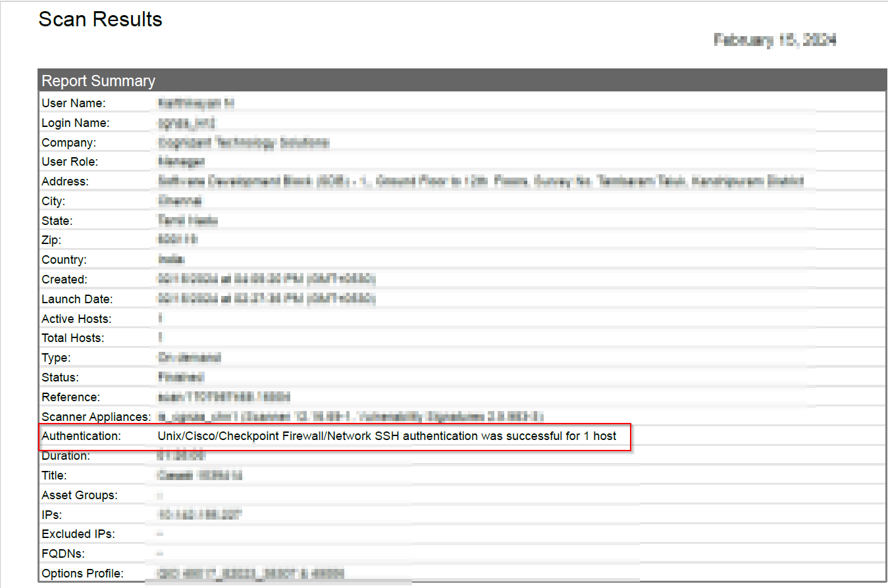Click the Duration row label
The width and height of the screenshot is (888, 588).
[x=66, y=455]
